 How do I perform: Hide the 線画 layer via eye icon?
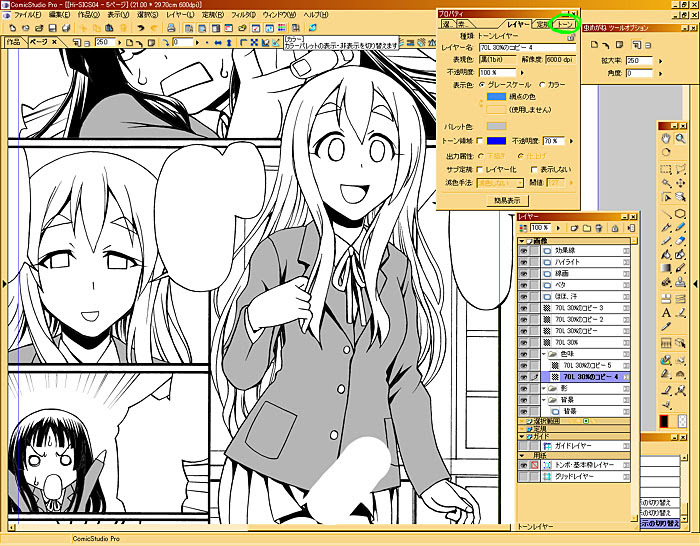pos(523,274)
